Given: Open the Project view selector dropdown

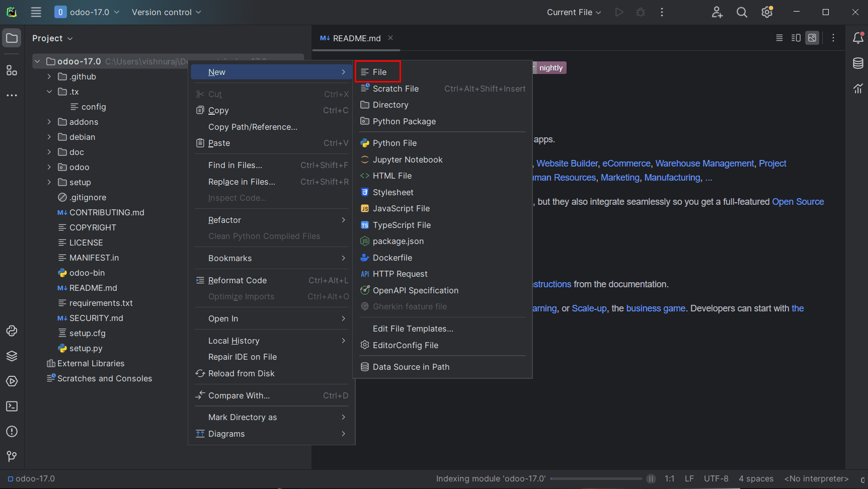Looking at the screenshot, I should coord(52,38).
